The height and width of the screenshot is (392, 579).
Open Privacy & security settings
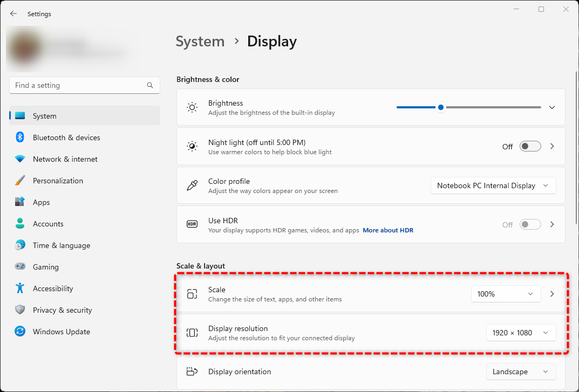tap(61, 310)
